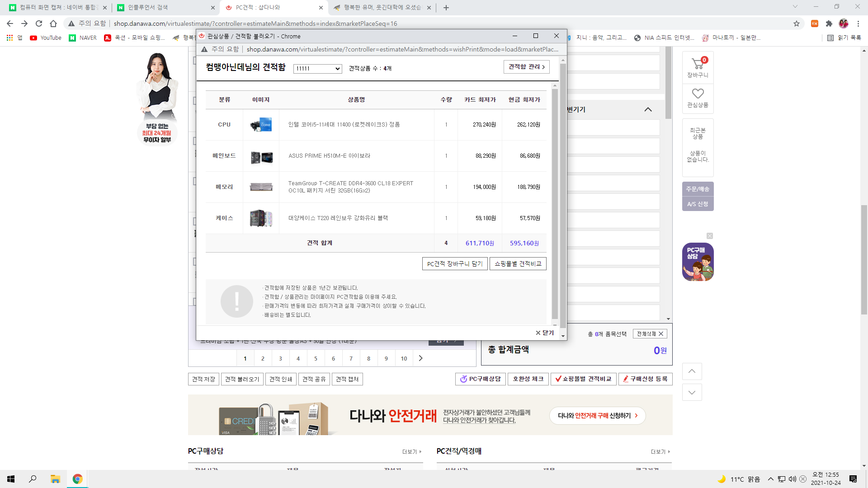Collapse the section with the up chevron
Image resolution: width=868 pixels, height=488 pixels.
click(x=648, y=109)
